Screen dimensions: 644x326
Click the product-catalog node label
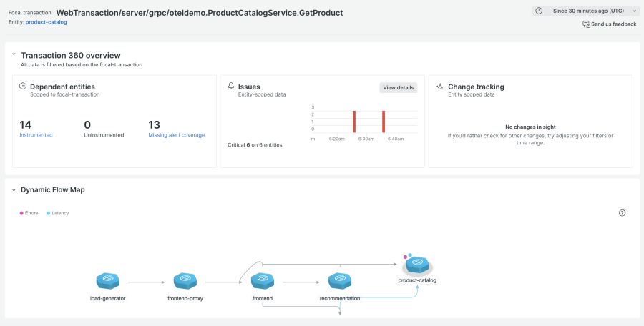(417, 280)
